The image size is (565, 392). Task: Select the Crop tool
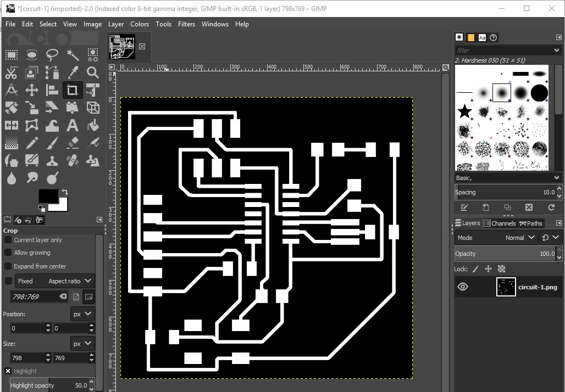click(x=73, y=90)
